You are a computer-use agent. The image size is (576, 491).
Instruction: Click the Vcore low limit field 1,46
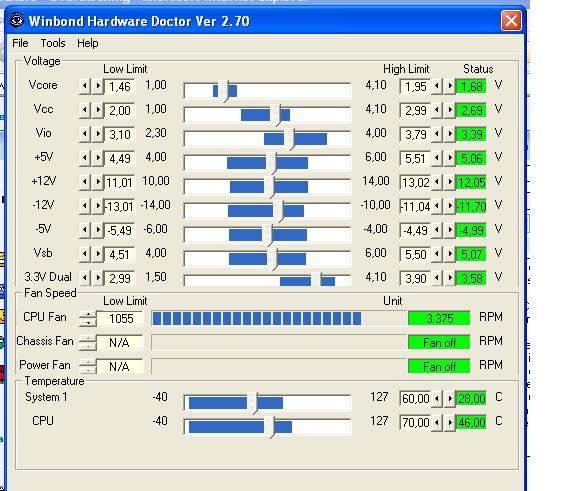pyautogui.click(x=119, y=87)
